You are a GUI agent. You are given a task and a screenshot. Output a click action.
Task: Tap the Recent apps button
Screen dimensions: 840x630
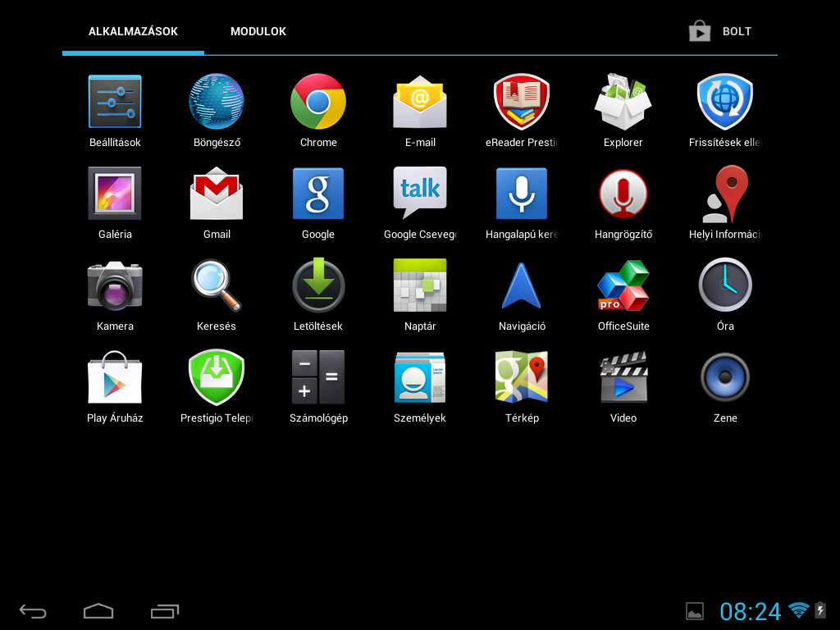(164, 611)
